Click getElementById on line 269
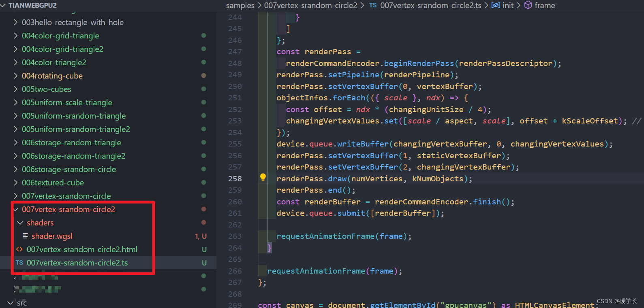 [x=403, y=305]
